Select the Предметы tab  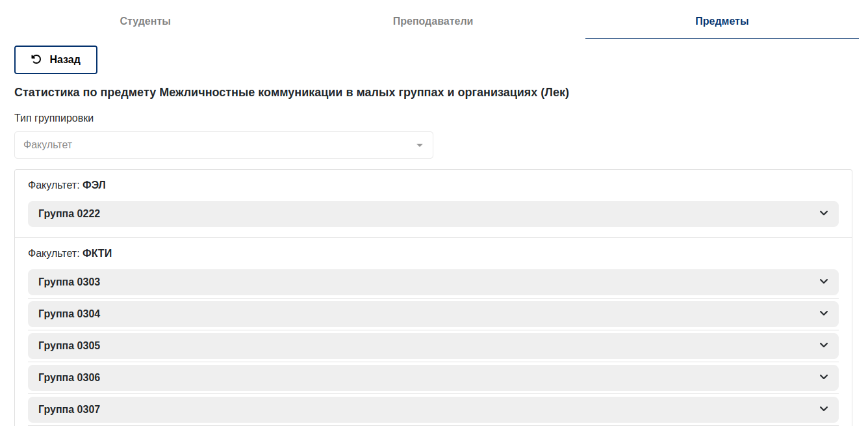pyautogui.click(x=722, y=21)
